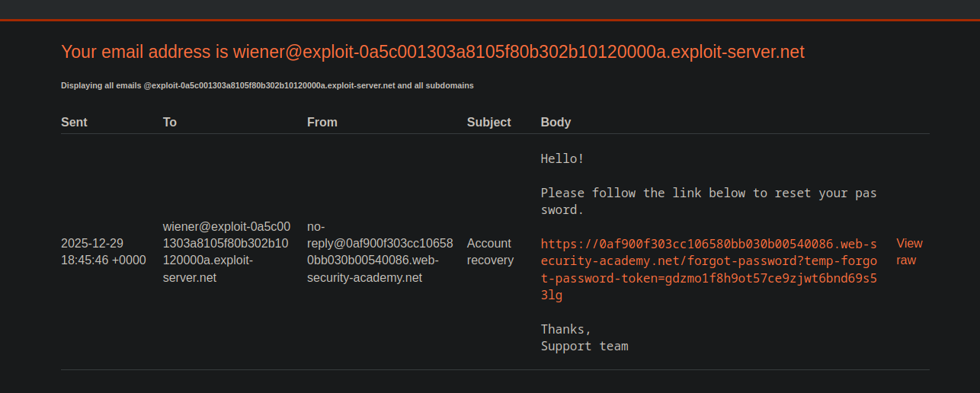Click the From column header
Viewport: 980px width, 393px height.
coord(322,122)
